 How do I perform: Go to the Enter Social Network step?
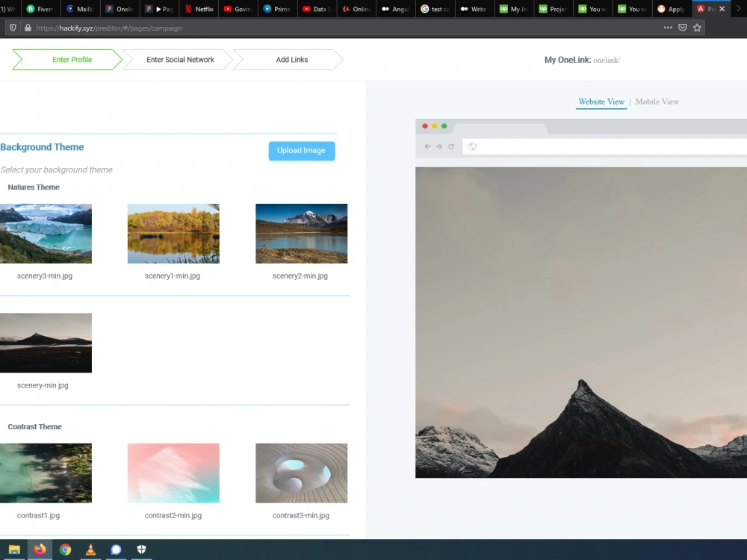[180, 60]
